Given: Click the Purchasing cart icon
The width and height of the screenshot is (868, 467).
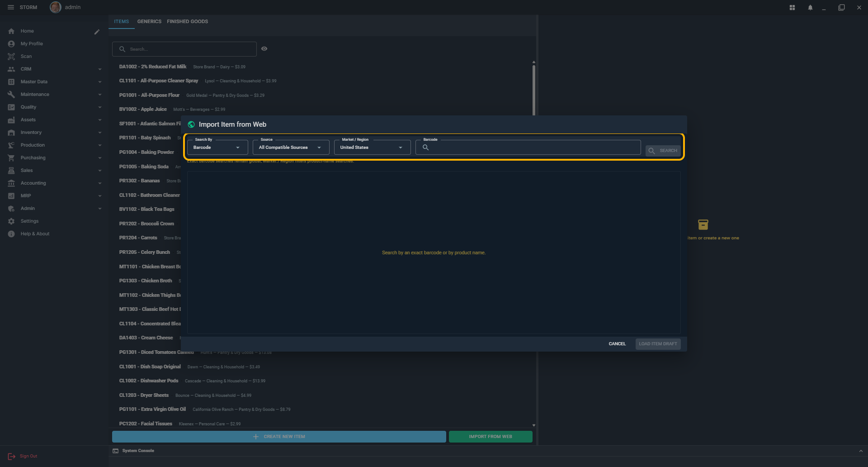Looking at the screenshot, I should 11,158.
